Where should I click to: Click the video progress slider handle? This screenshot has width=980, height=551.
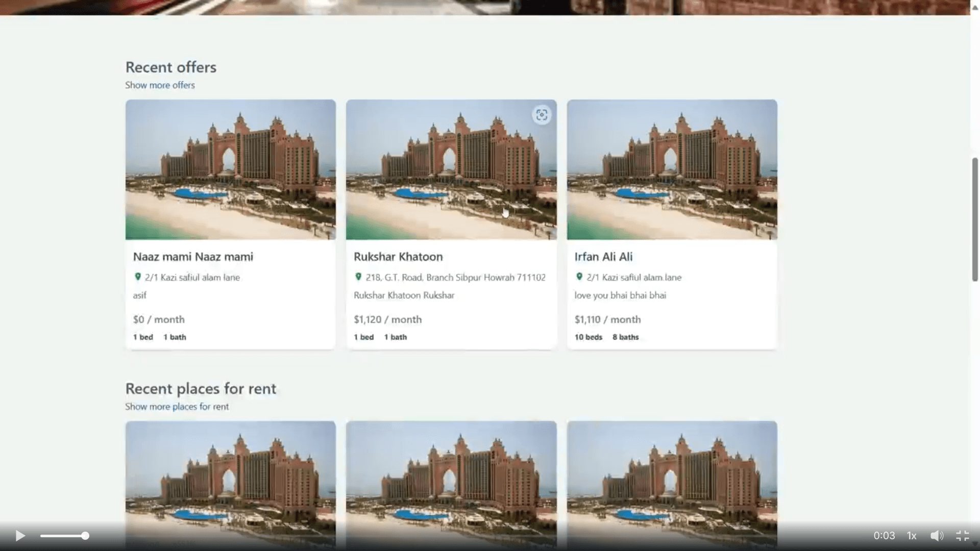[85, 536]
